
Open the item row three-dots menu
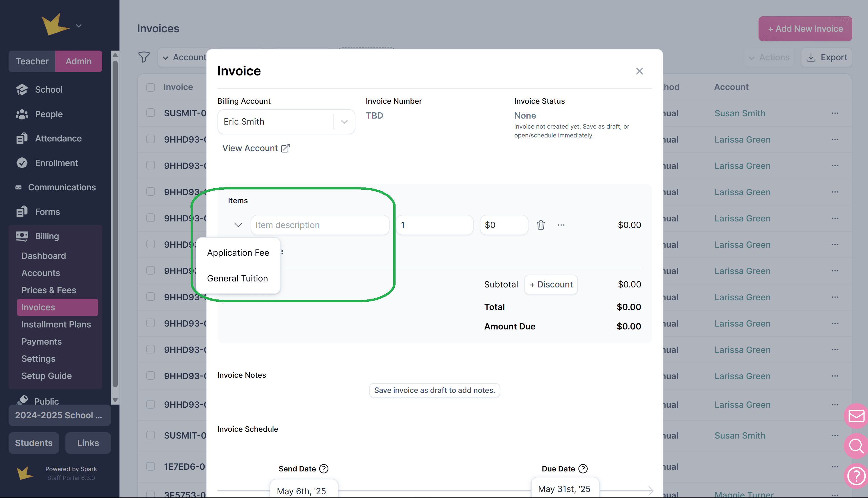(x=561, y=225)
